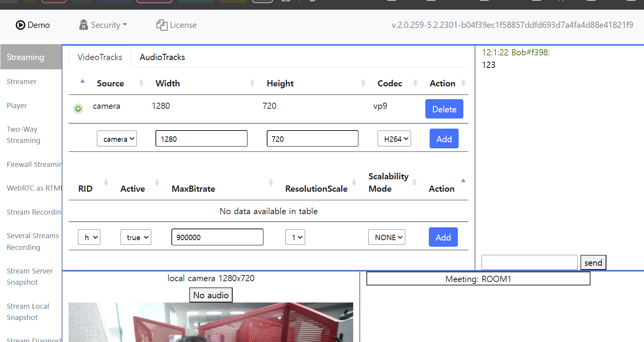
Task: Select Player in the sidebar
Action: click(17, 105)
